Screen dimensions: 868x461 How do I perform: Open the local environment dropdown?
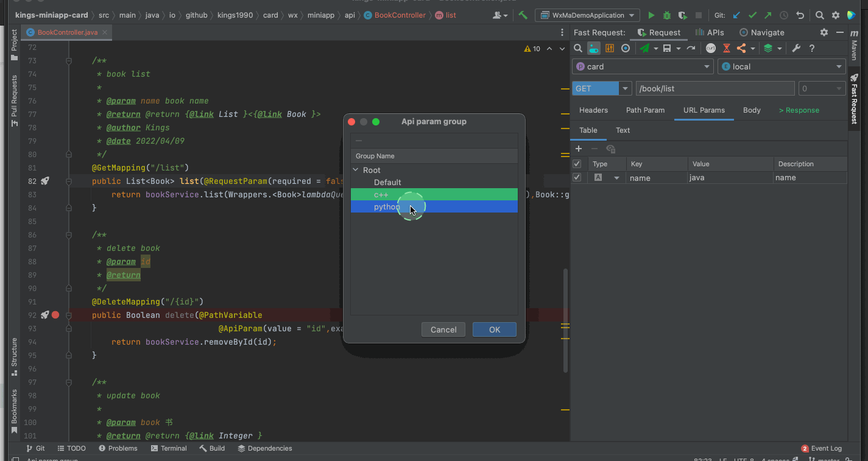782,67
